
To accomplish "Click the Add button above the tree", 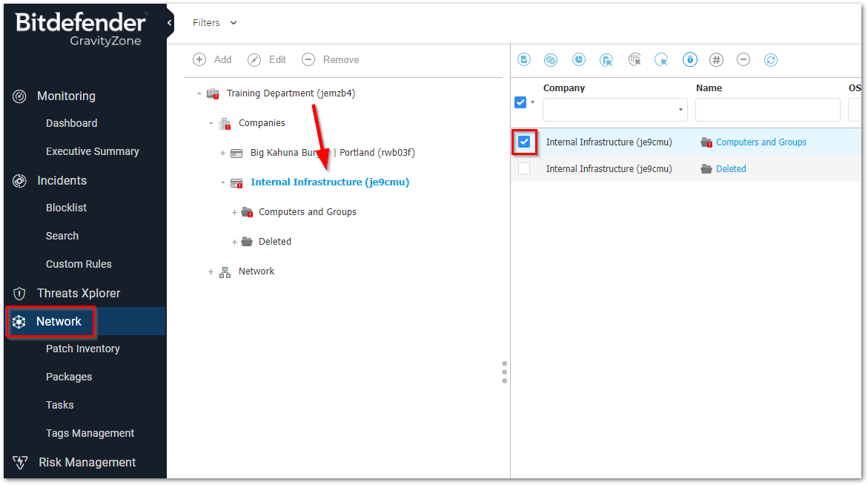I will 213,60.
